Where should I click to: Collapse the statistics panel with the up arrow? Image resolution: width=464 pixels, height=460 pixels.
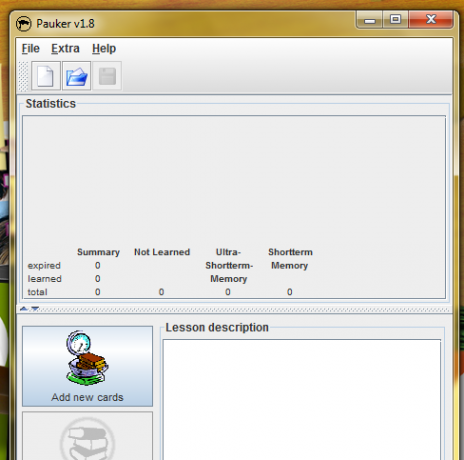(x=24, y=309)
